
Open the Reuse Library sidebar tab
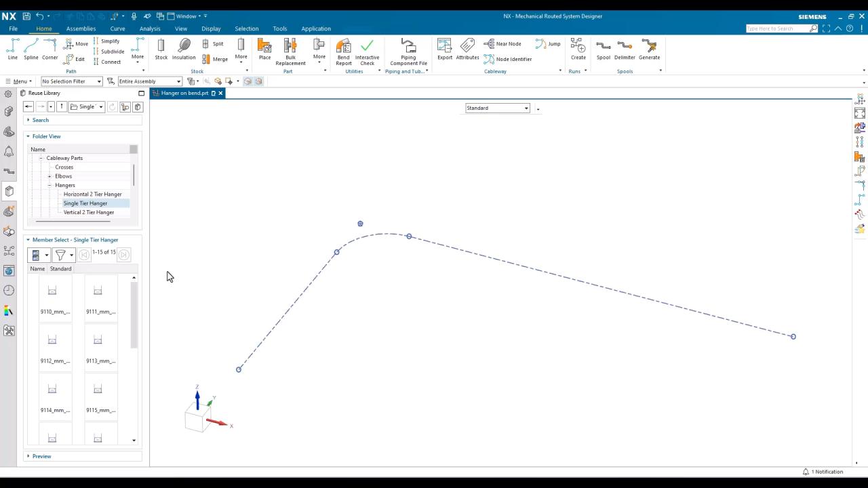pyautogui.click(x=9, y=191)
